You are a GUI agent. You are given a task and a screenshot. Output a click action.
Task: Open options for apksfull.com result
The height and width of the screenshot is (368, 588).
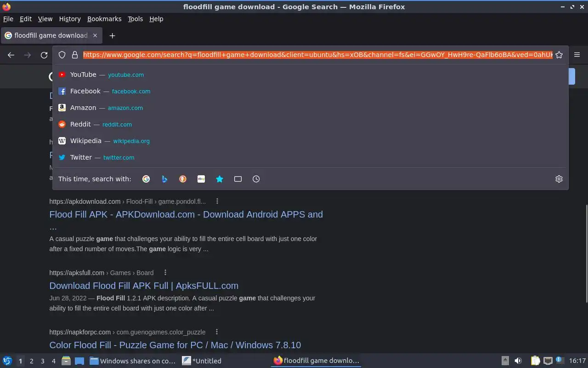click(165, 272)
